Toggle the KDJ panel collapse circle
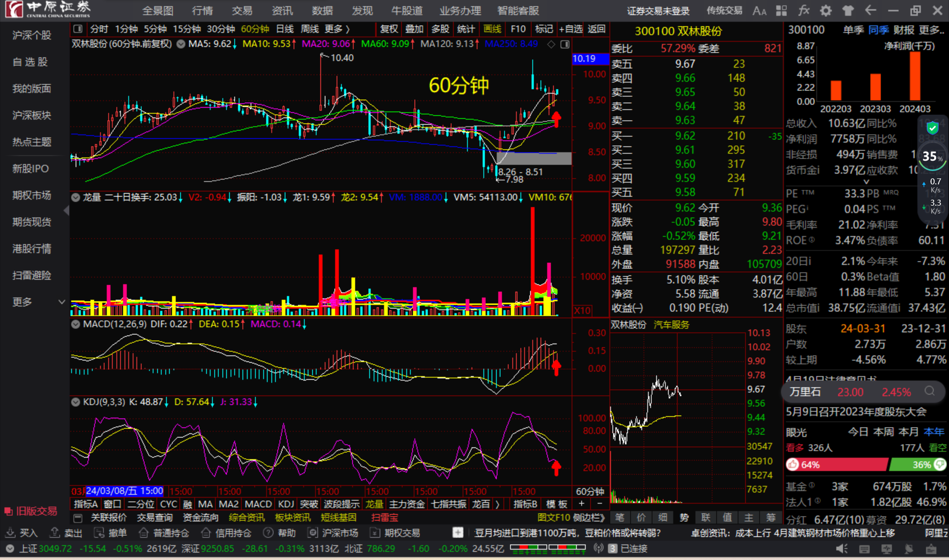The height and width of the screenshot is (560, 949). pyautogui.click(x=76, y=402)
